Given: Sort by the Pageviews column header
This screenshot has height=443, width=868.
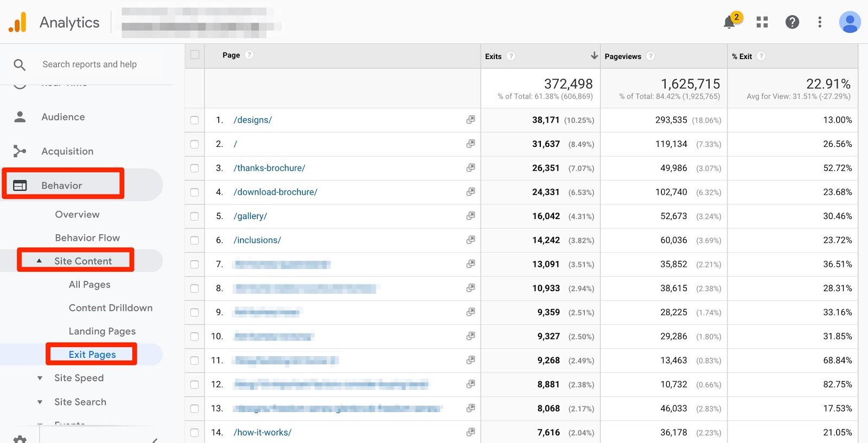Looking at the screenshot, I should tap(623, 56).
